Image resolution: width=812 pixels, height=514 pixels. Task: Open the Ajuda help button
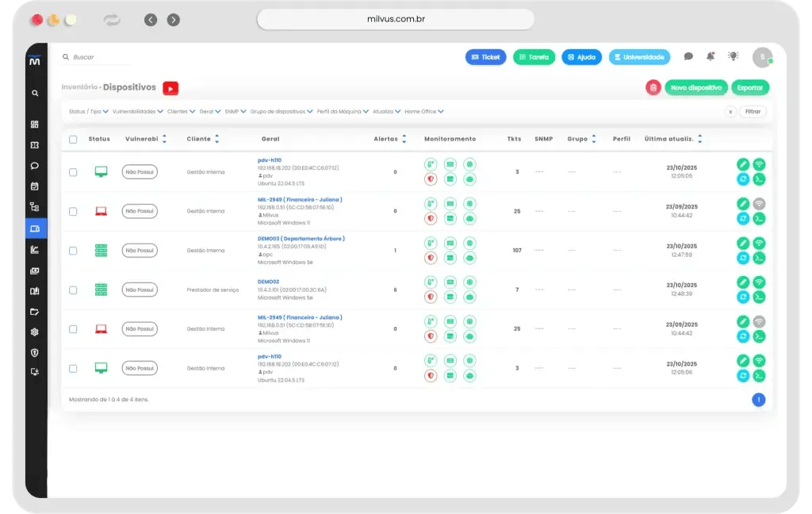(581, 57)
